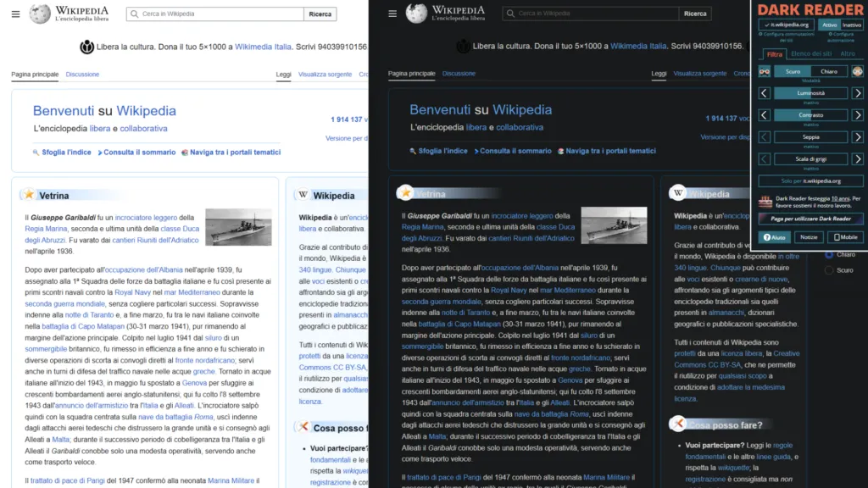Click the Aiuto button with question mark icon
Viewport: 868px width, 488px height.
(775, 236)
